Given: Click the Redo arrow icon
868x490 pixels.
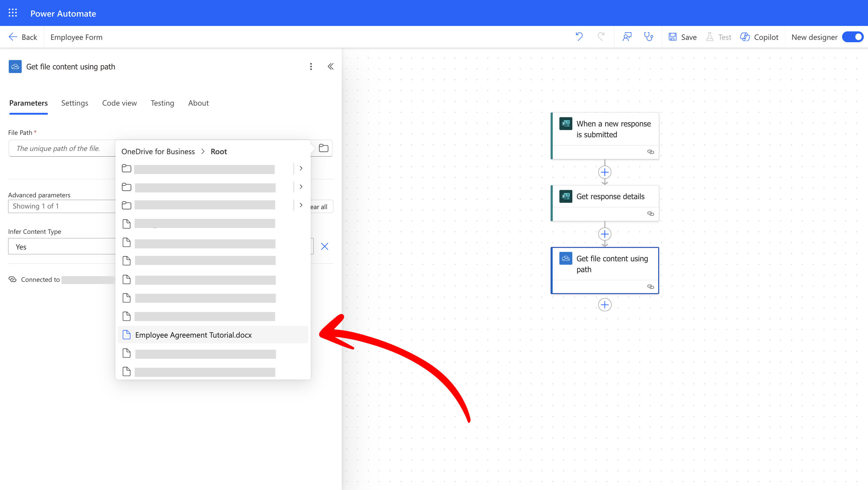Looking at the screenshot, I should [x=601, y=37].
